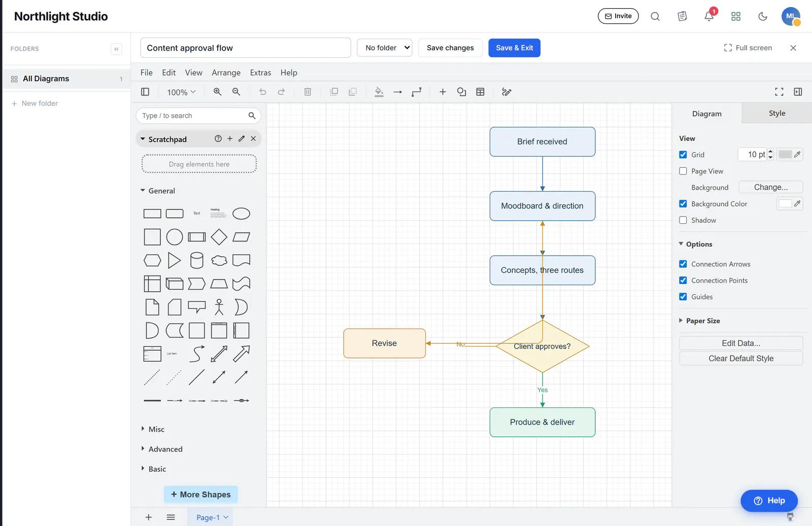Click the zoom in magnifier icon

[217, 92]
